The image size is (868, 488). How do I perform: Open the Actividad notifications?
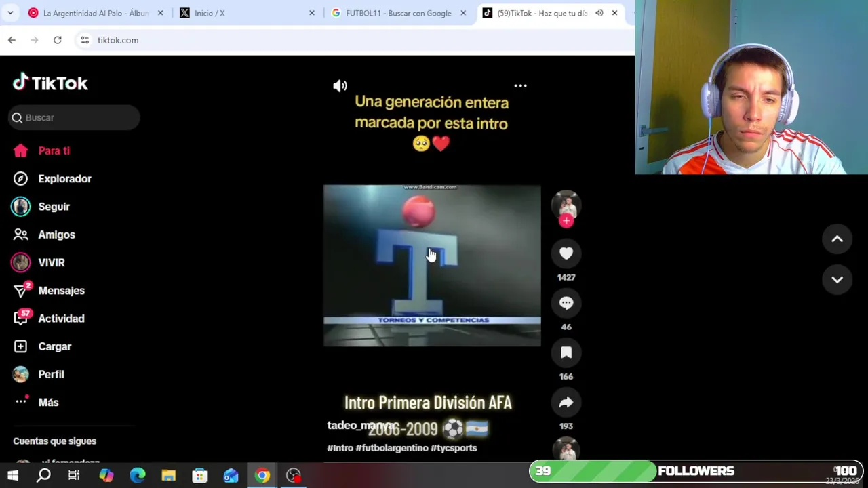click(x=49, y=319)
